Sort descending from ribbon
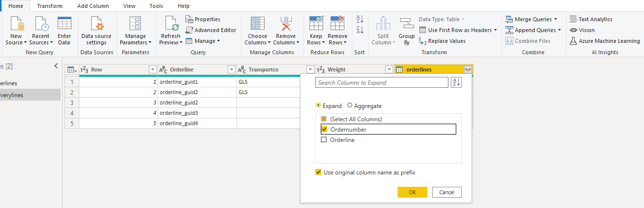Viewport: 644px width, 208px height. pyautogui.click(x=360, y=30)
